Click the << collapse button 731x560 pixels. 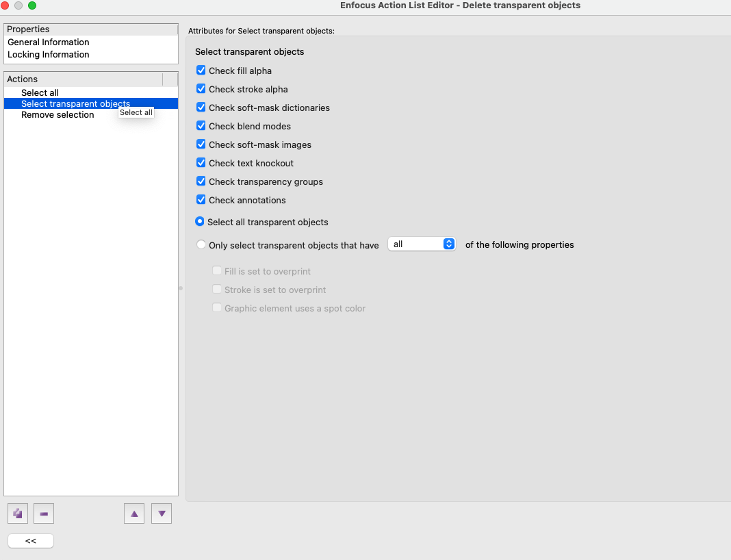coord(31,541)
